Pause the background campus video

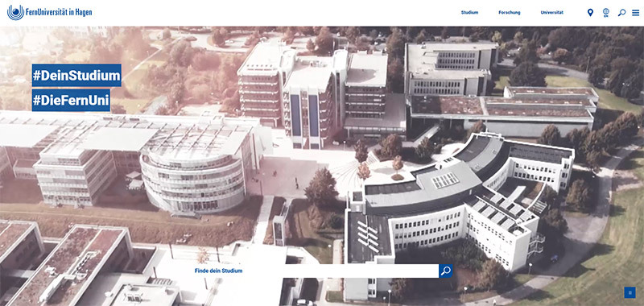tap(630, 292)
